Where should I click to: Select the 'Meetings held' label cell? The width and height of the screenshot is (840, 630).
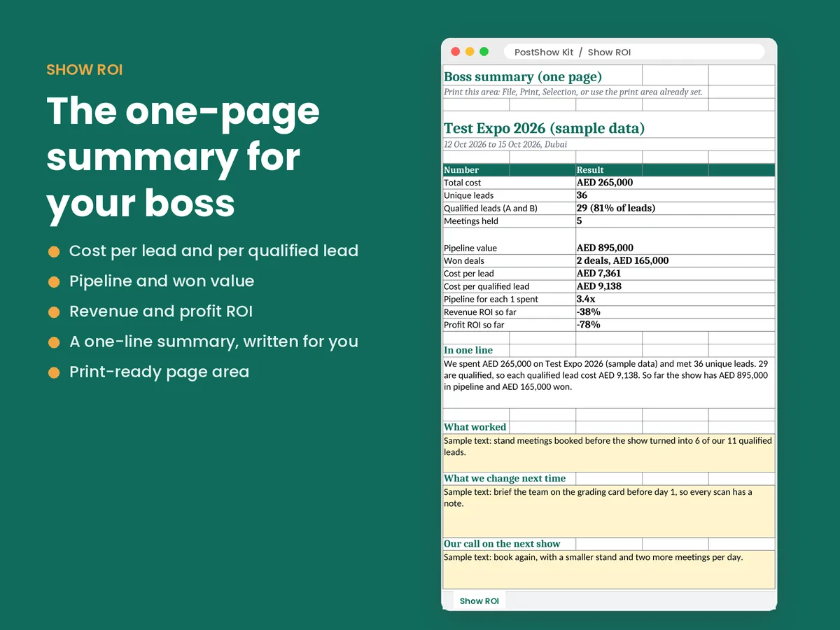tap(509, 220)
